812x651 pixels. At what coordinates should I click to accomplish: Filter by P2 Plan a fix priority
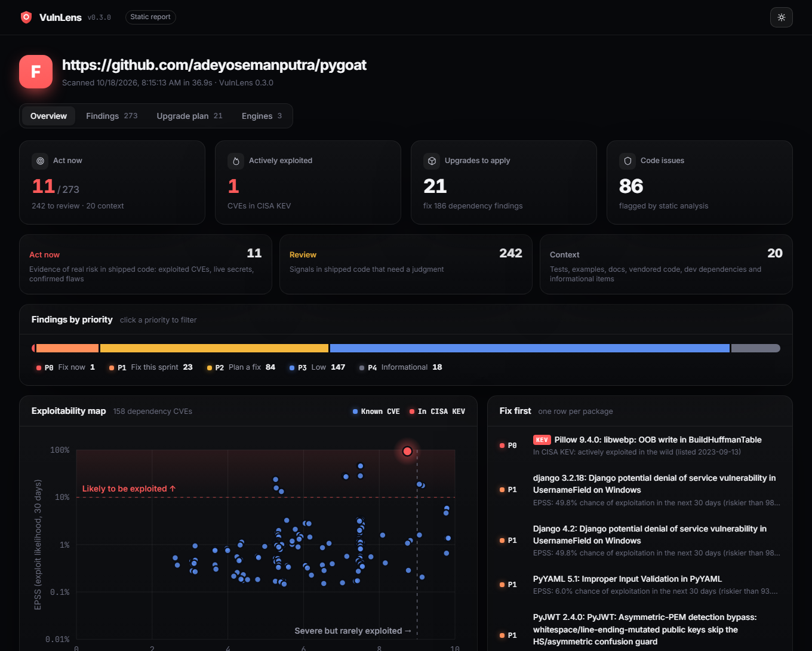241,367
